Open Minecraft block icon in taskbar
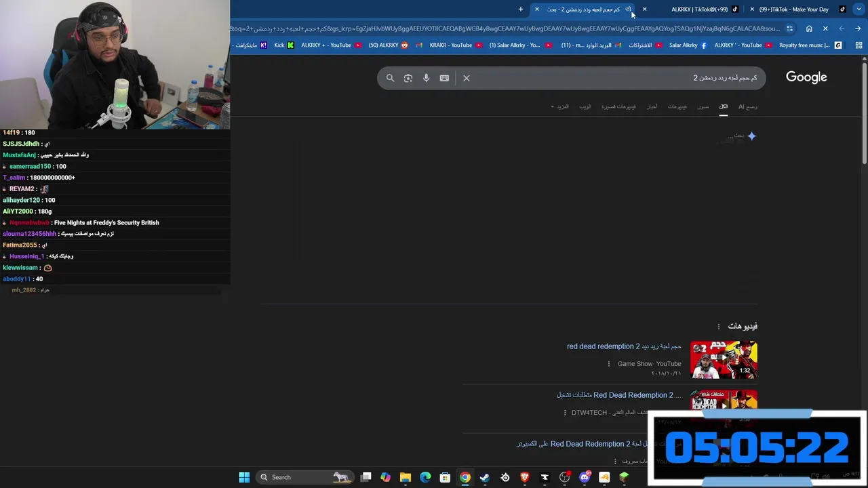868x488 pixels. [624, 477]
